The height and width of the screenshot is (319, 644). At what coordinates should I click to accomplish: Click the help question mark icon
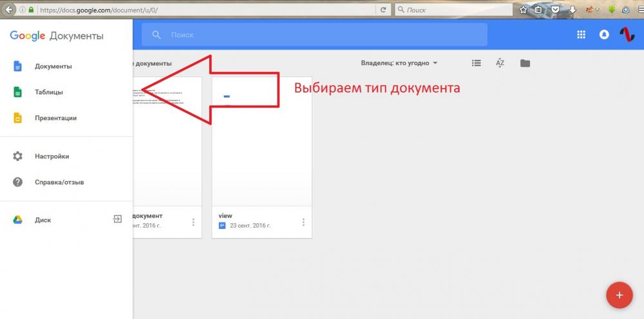tap(17, 182)
